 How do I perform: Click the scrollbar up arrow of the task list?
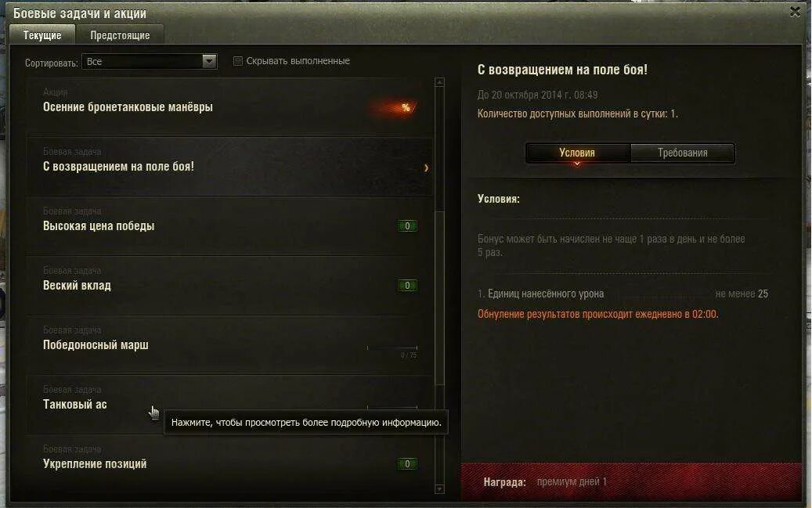[x=439, y=82]
